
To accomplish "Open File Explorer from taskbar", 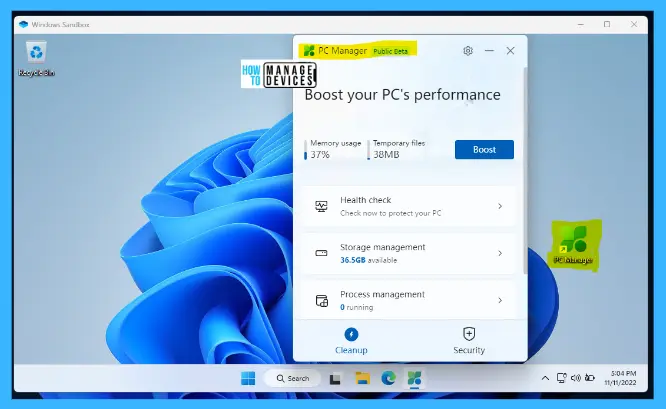I will 362,378.
